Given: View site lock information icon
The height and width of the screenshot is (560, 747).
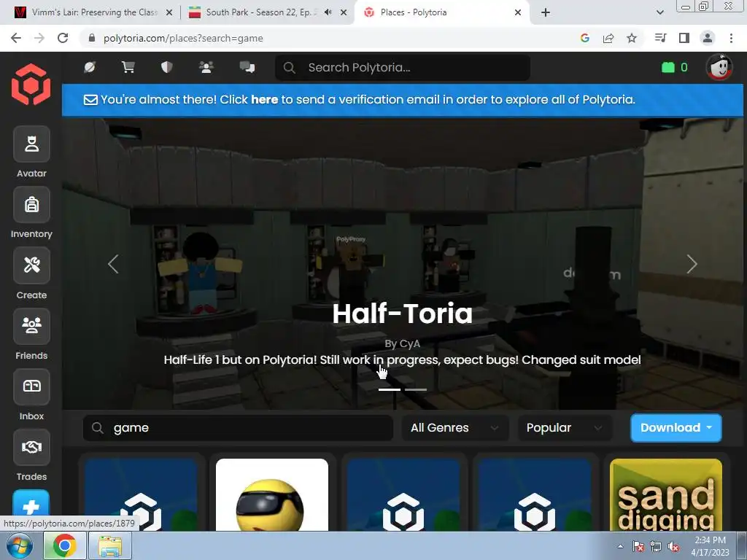Looking at the screenshot, I should point(92,38).
